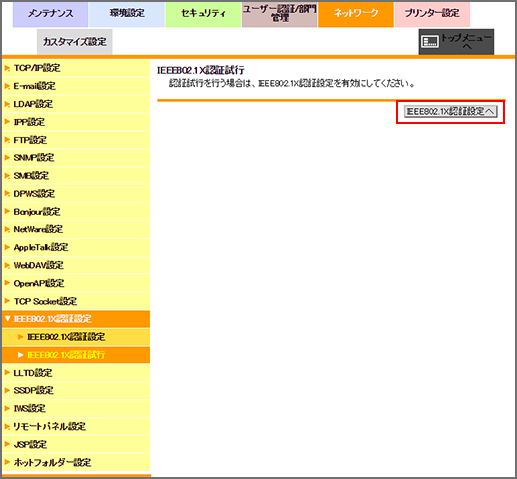The width and height of the screenshot is (517, 479).
Task: Open IEEE802.1X認証設定 sub-item
Action: 76,337
